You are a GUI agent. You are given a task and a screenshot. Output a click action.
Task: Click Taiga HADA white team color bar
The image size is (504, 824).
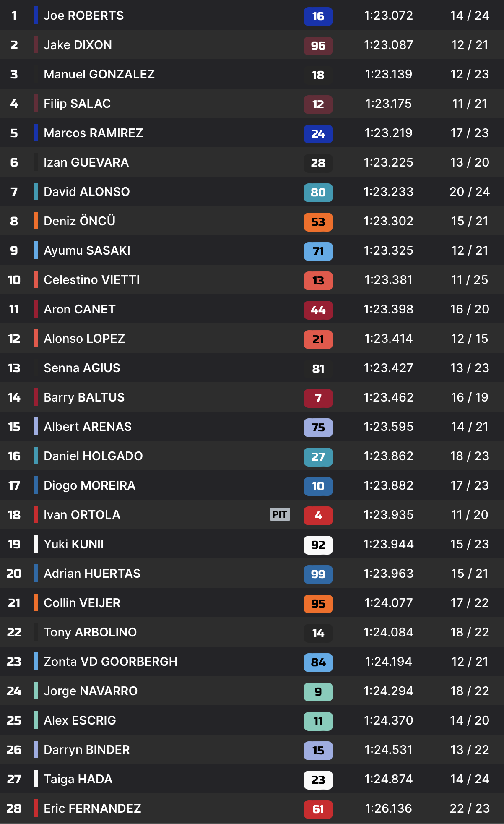36,779
